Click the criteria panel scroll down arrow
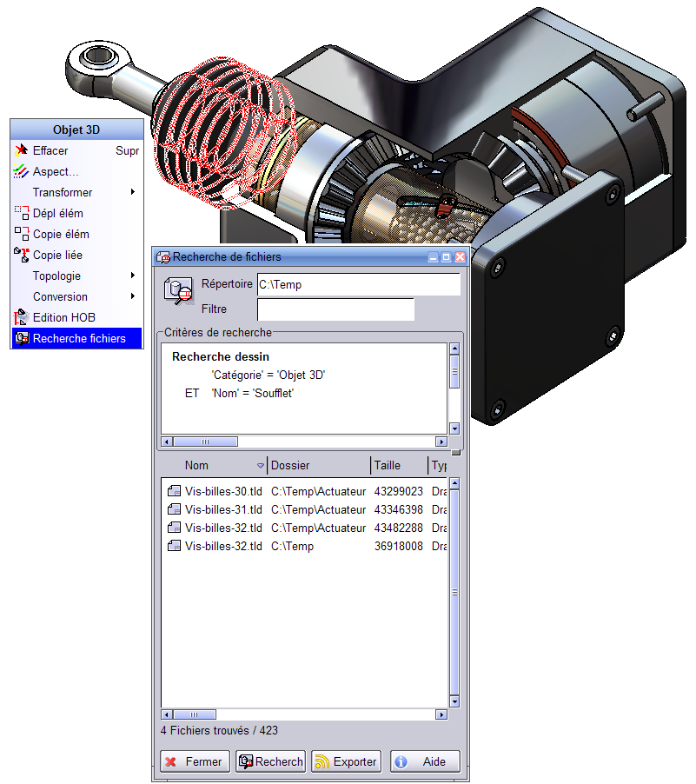 tap(454, 429)
